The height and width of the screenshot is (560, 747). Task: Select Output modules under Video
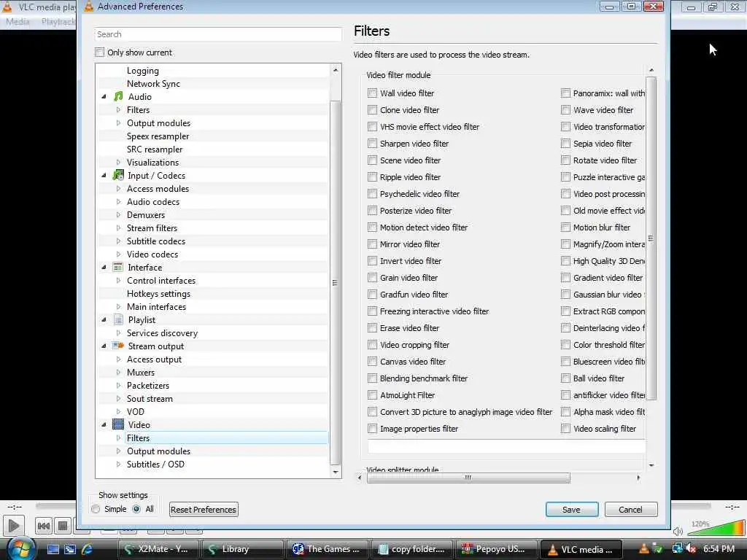158,451
